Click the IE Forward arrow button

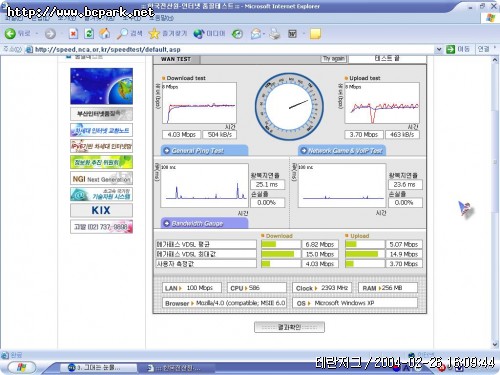click(x=50, y=34)
